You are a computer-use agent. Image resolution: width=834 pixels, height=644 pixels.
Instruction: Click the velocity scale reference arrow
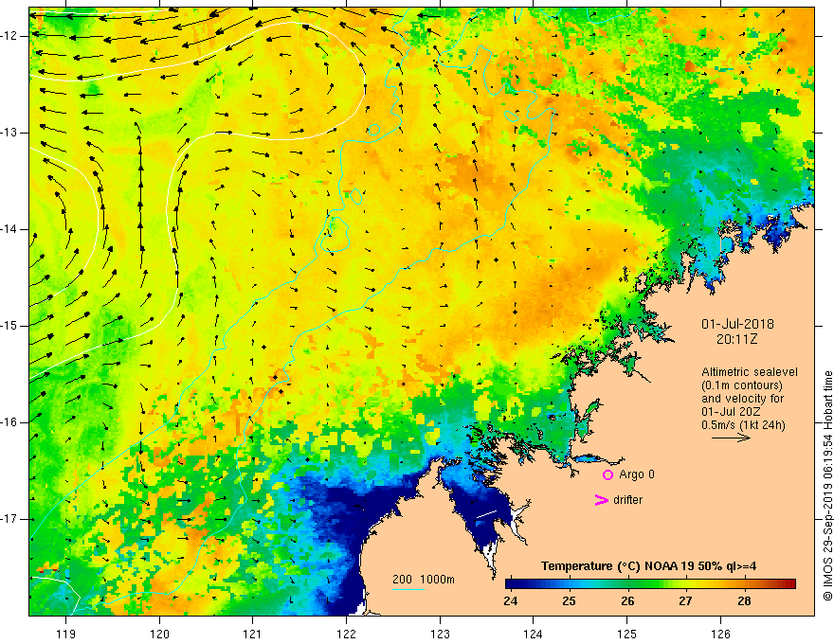pyautogui.click(x=731, y=438)
